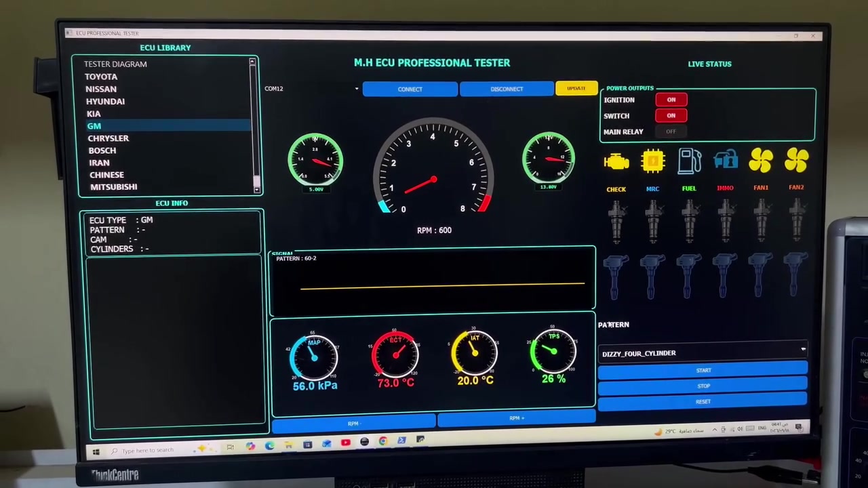Click the STOP button
This screenshot has width=868, height=488.
703,386
